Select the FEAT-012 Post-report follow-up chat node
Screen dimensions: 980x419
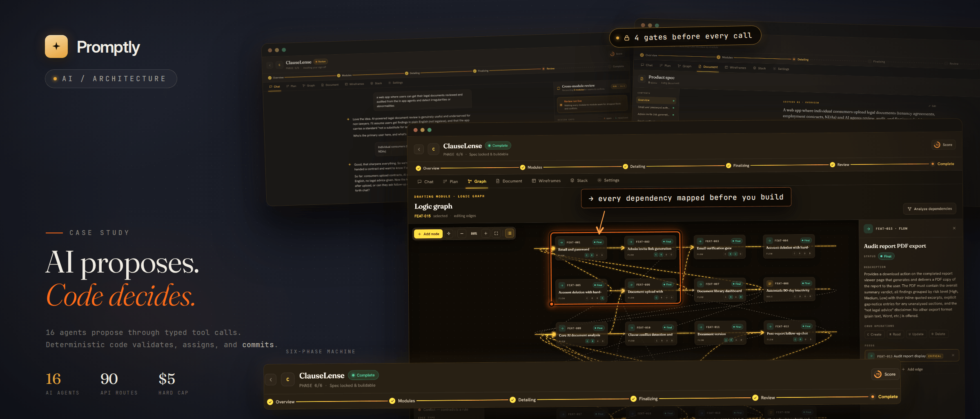tap(790, 333)
